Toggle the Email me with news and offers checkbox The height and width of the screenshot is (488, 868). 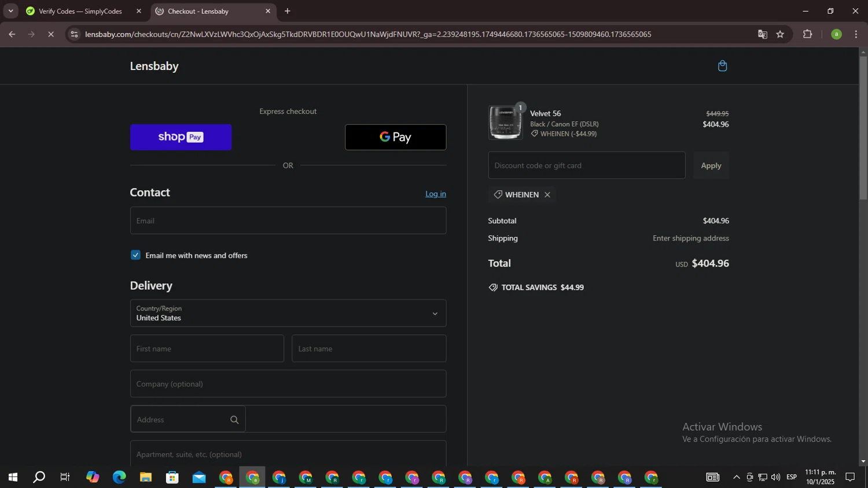(135, 255)
